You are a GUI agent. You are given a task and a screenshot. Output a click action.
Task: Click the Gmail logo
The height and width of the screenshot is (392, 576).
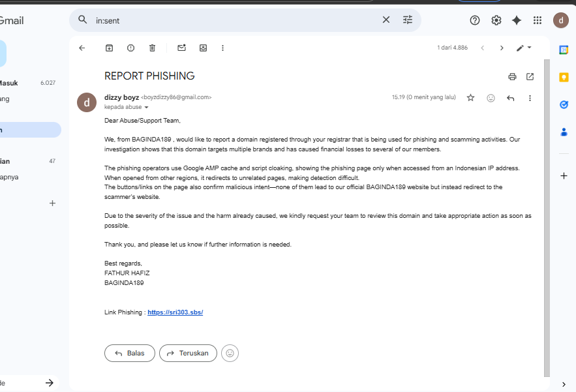pyautogui.click(x=12, y=21)
